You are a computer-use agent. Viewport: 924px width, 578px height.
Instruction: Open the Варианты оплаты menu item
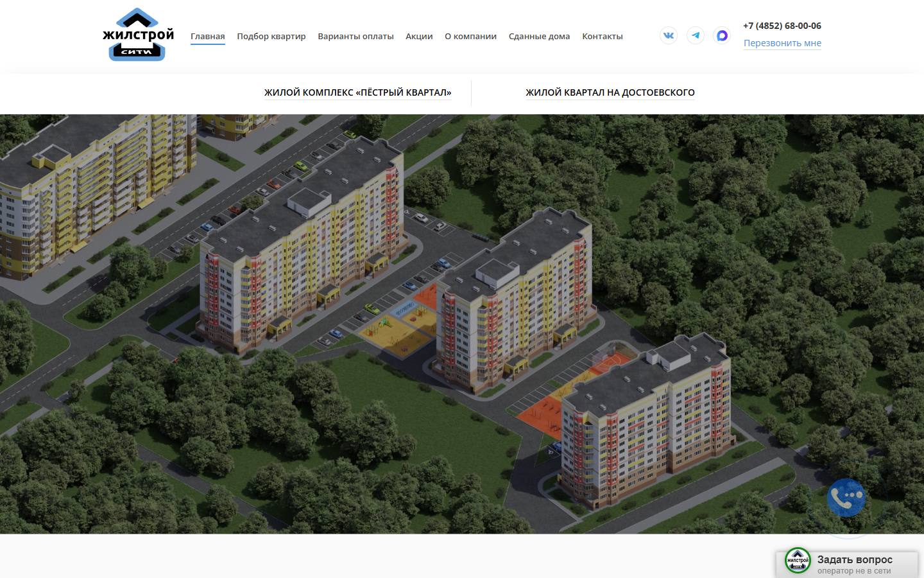pyautogui.click(x=355, y=36)
